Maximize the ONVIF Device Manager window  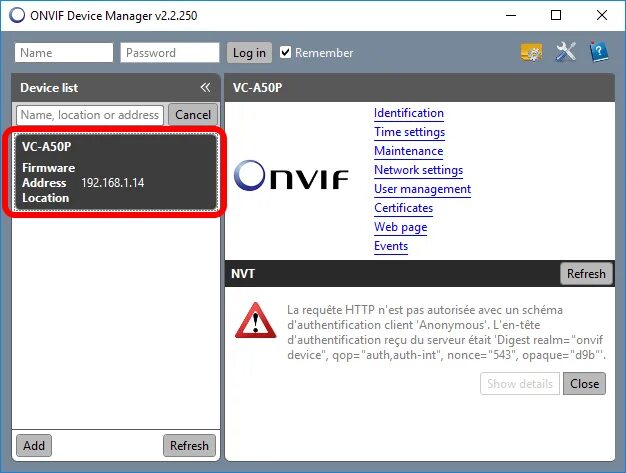pos(556,15)
